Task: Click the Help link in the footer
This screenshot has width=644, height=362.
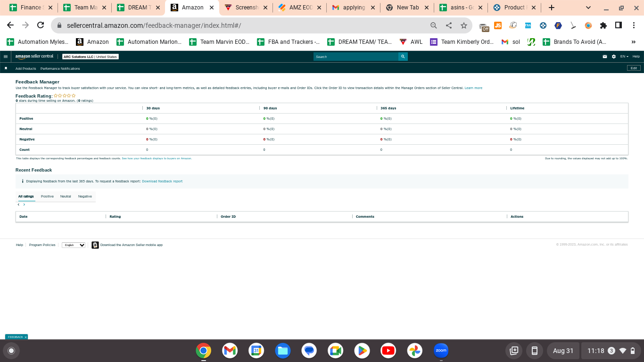Action: [x=19, y=245]
